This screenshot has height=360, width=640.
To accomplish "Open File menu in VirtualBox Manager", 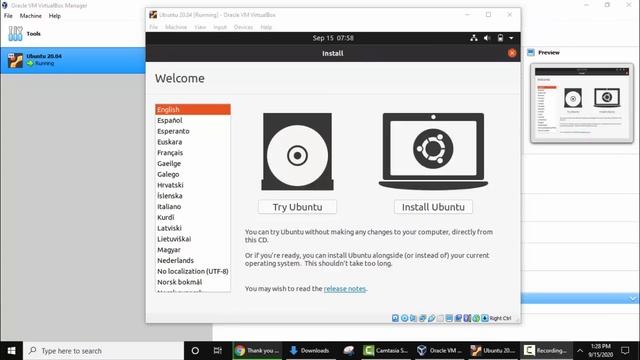I will [x=8, y=16].
